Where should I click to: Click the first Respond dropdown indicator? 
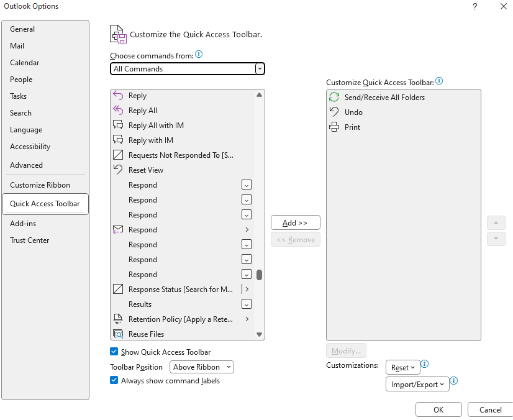[x=247, y=185]
